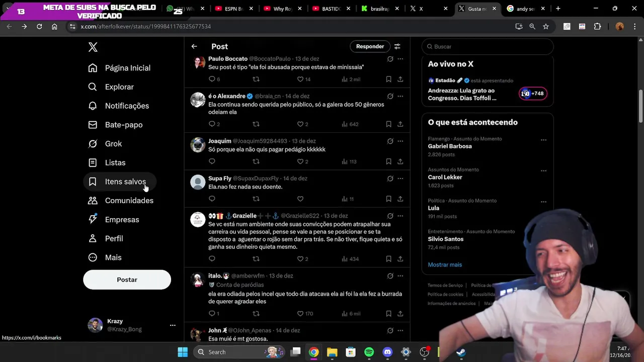Open Comunidades in sidebar
Screen dimensions: 644x362
coord(121,201)
